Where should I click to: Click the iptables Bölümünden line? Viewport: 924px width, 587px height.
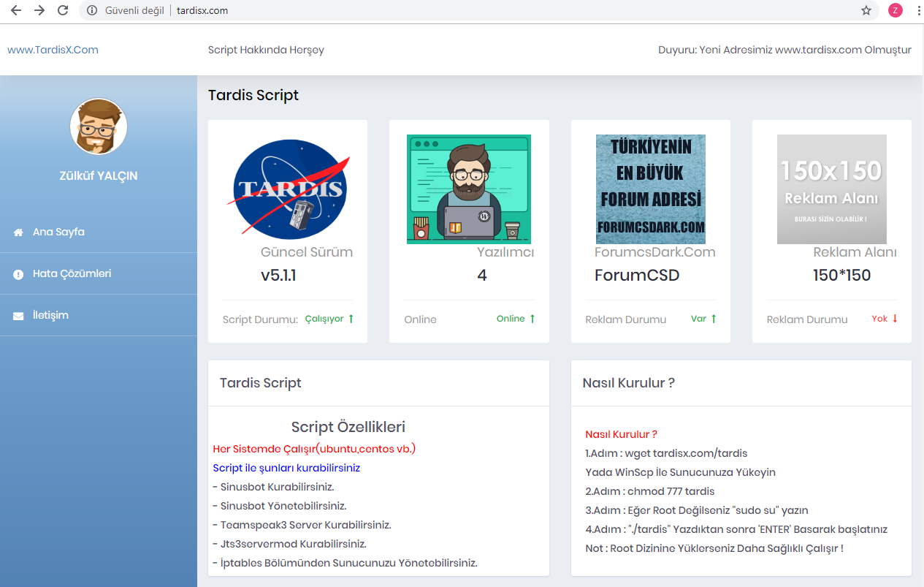click(345, 563)
